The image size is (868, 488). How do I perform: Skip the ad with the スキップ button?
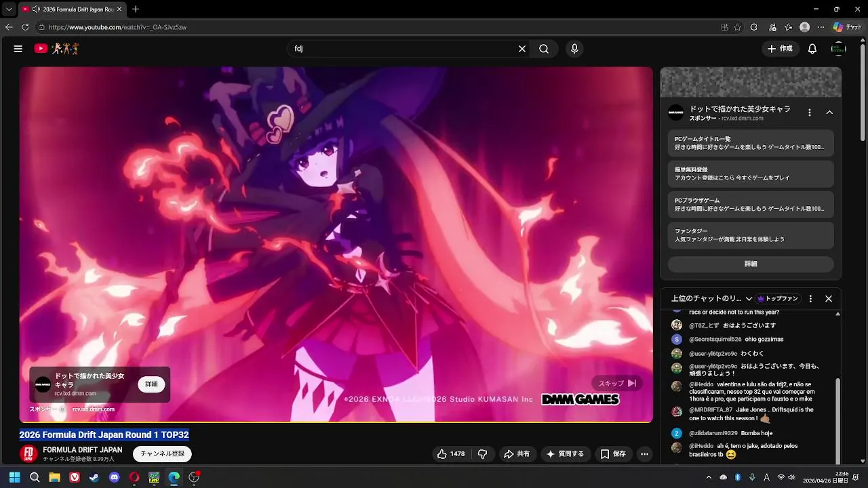[x=617, y=383]
